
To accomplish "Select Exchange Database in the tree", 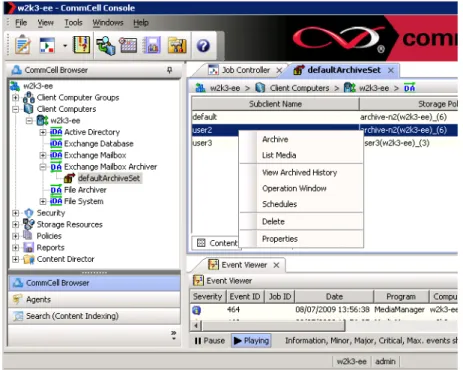I will pos(99,144).
